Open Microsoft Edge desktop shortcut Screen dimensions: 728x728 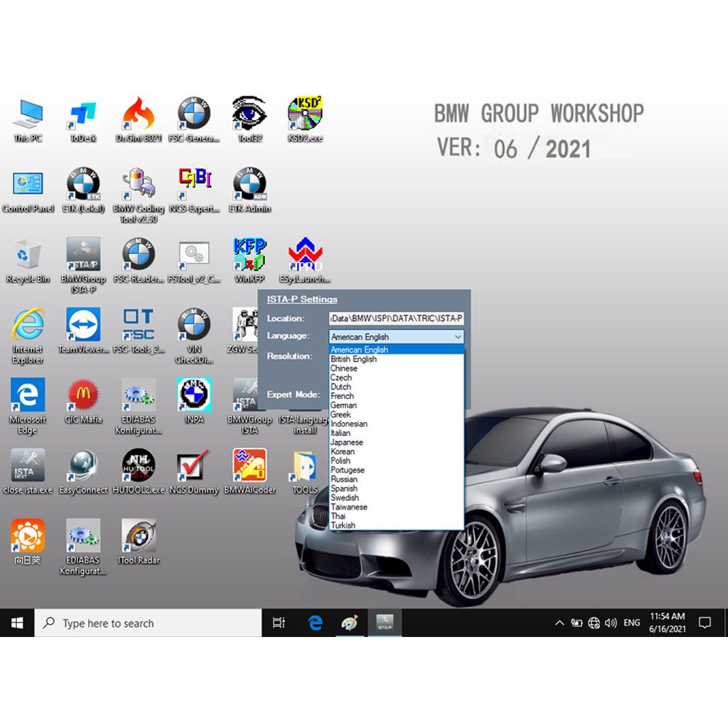[x=28, y=406]
